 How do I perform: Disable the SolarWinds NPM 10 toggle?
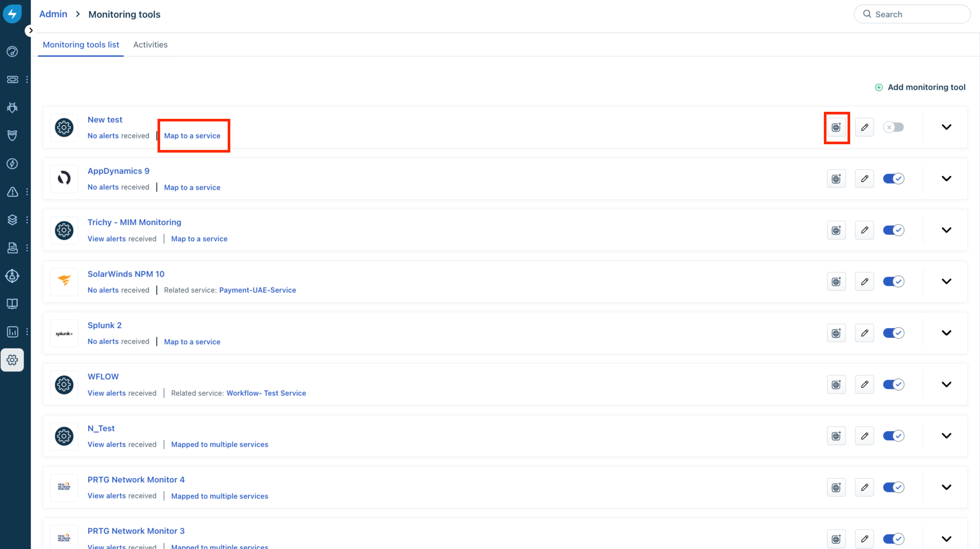(893, 282)
